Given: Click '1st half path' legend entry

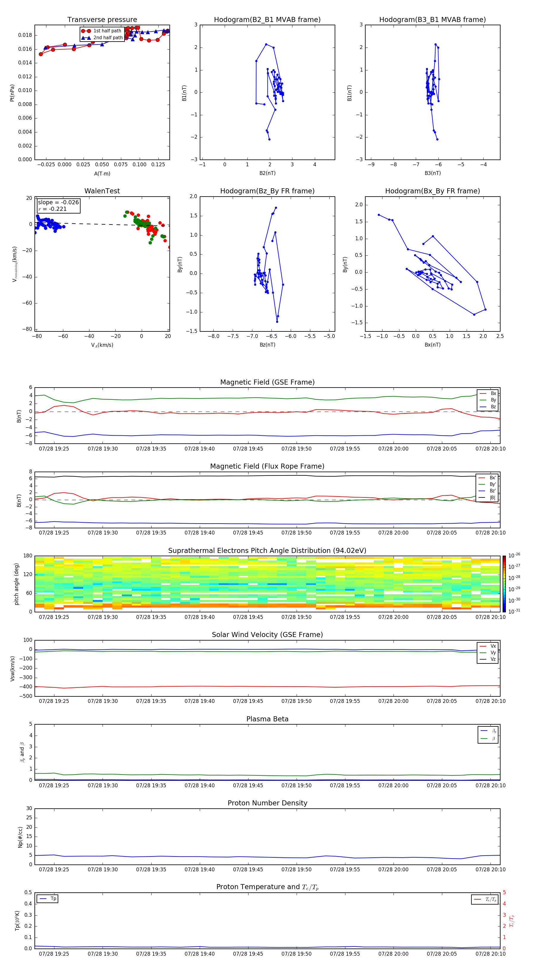Looking at the screenshot, I should point(102,31).
